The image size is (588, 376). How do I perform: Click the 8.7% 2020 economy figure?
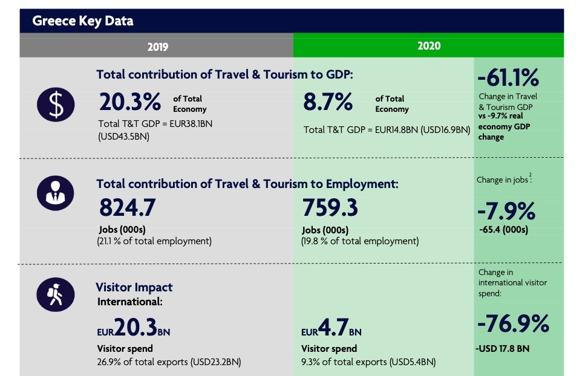pos(328,103)
